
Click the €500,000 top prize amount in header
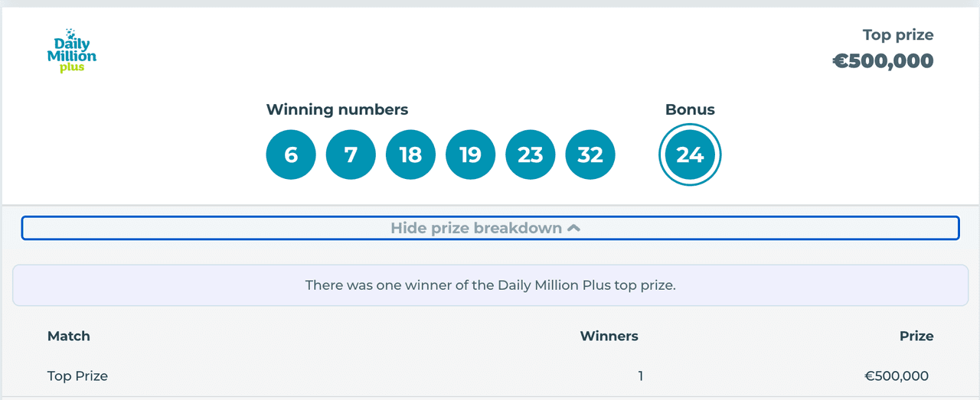(883, 61)
